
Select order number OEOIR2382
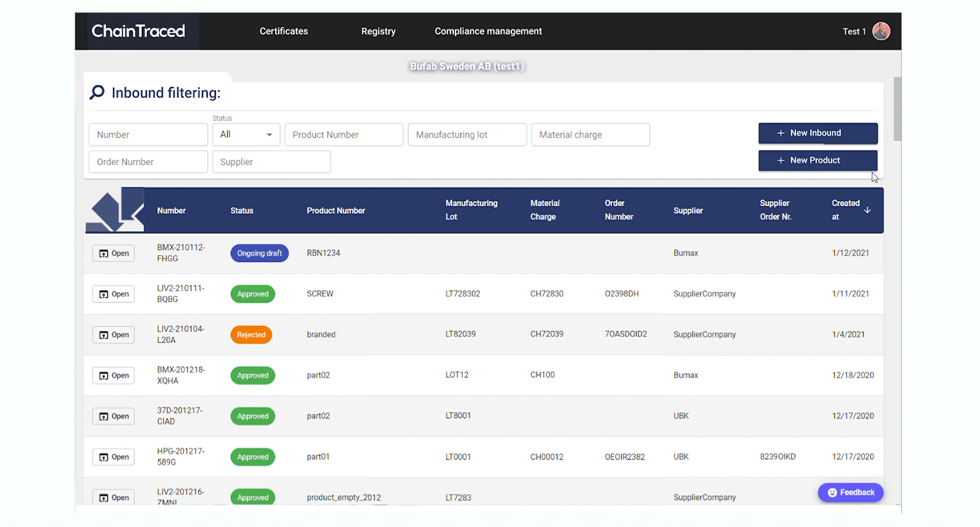pos(625,457)
